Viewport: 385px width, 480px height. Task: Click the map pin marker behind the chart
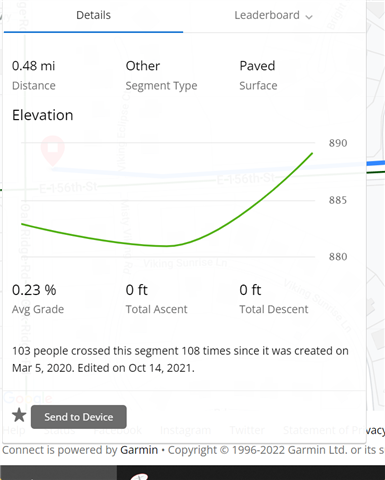(x=53, y=151)
